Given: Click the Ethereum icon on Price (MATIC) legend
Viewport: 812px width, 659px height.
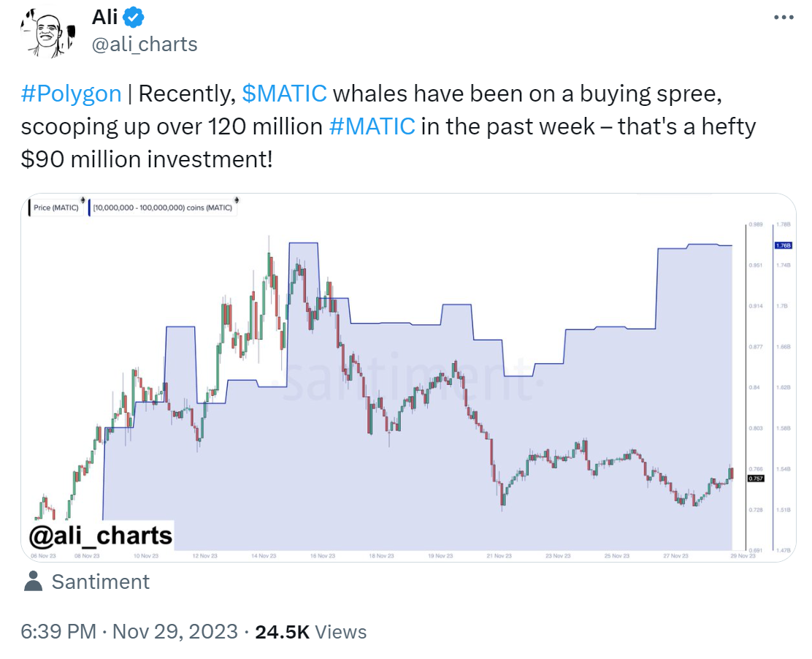Looking at the screenshot, I should tap(83, 200).
